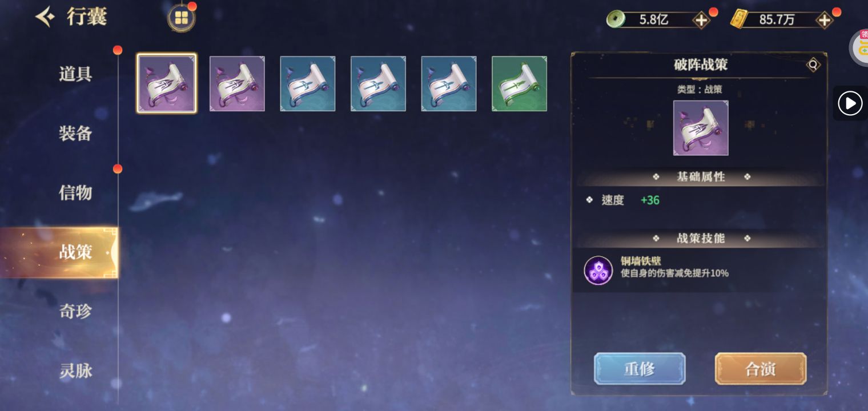Add gold ingots with the plus beside 85.7万
This screenshot has width=868, height=411.
pyautogui.click(x=824, y=20)
